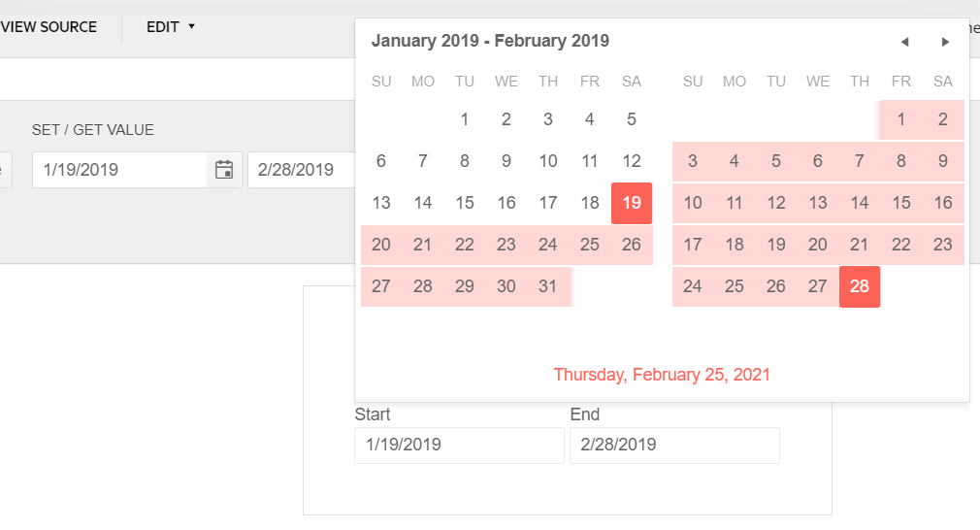Click the 'January 2019 - February 2019' title
Viewport: 980px width, 530px height.
(490, 41)
